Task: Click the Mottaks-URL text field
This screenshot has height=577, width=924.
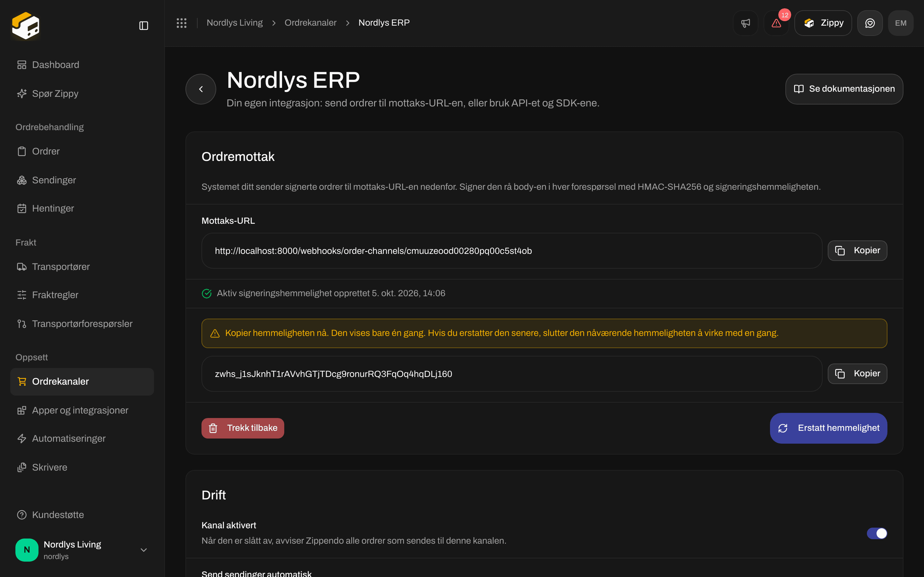Action: click(x=512, y=251)
